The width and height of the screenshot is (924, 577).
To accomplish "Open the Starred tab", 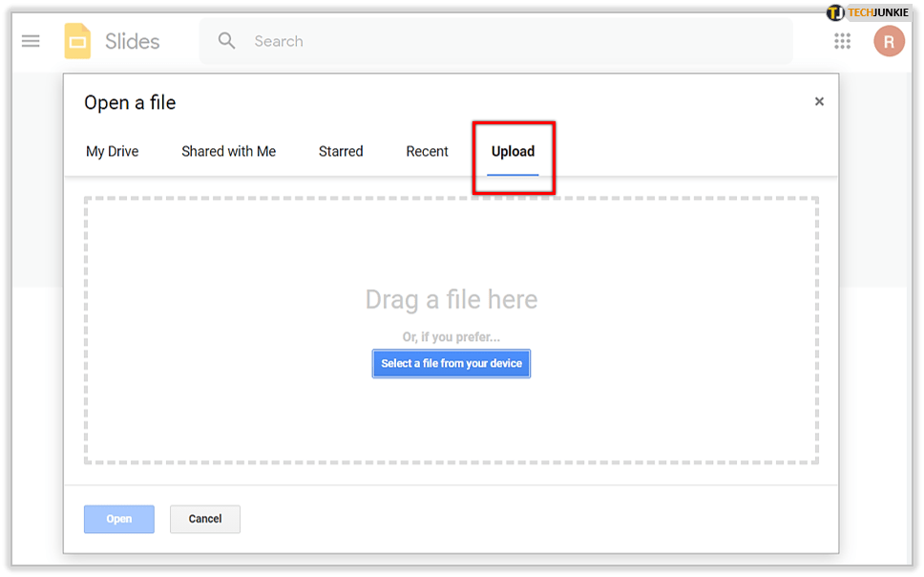I will coord(341,152).
